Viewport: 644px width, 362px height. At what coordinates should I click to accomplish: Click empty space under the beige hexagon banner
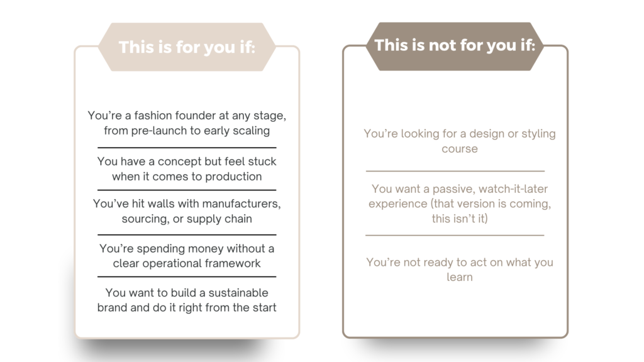pos(187,88)
